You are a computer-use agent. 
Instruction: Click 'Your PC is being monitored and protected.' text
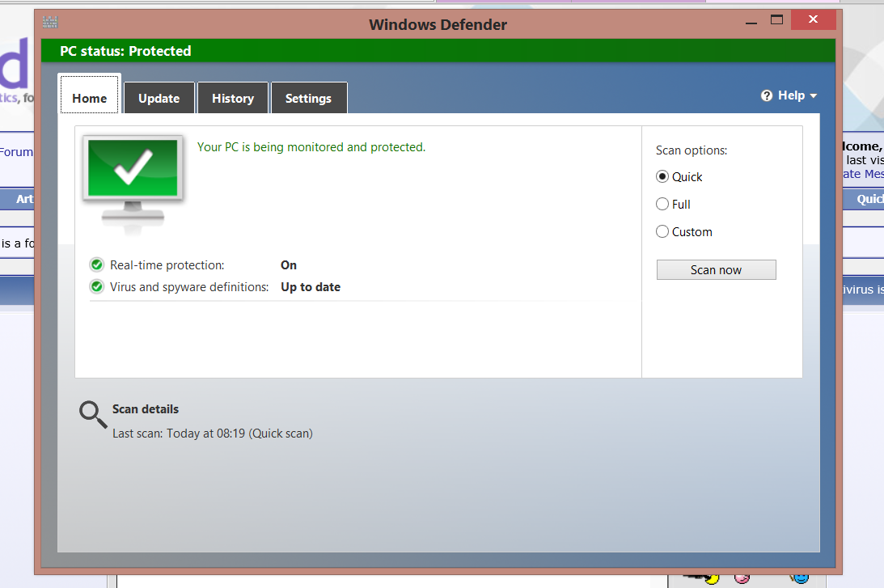pos(311,147)
